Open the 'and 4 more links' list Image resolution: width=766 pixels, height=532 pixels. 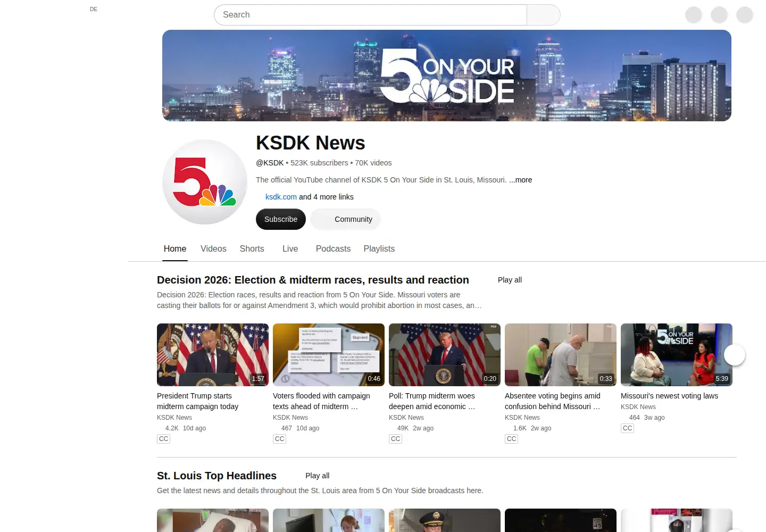click(326, 197)
